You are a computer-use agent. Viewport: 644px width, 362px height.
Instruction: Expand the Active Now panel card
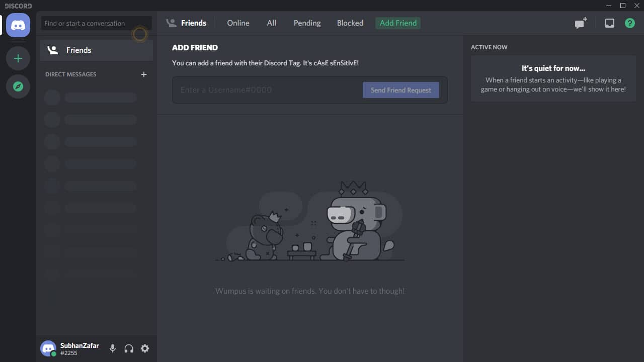click(553, 78)
